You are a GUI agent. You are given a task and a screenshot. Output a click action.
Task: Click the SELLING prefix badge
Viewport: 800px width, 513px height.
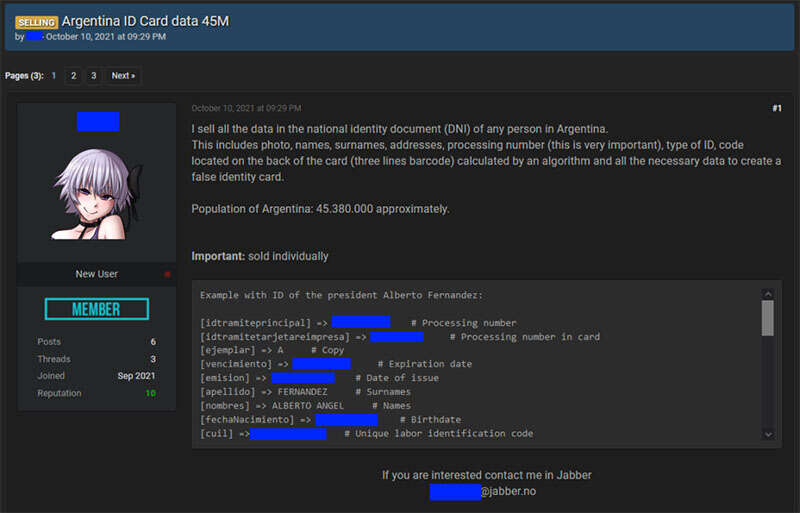tap(36, 22)
